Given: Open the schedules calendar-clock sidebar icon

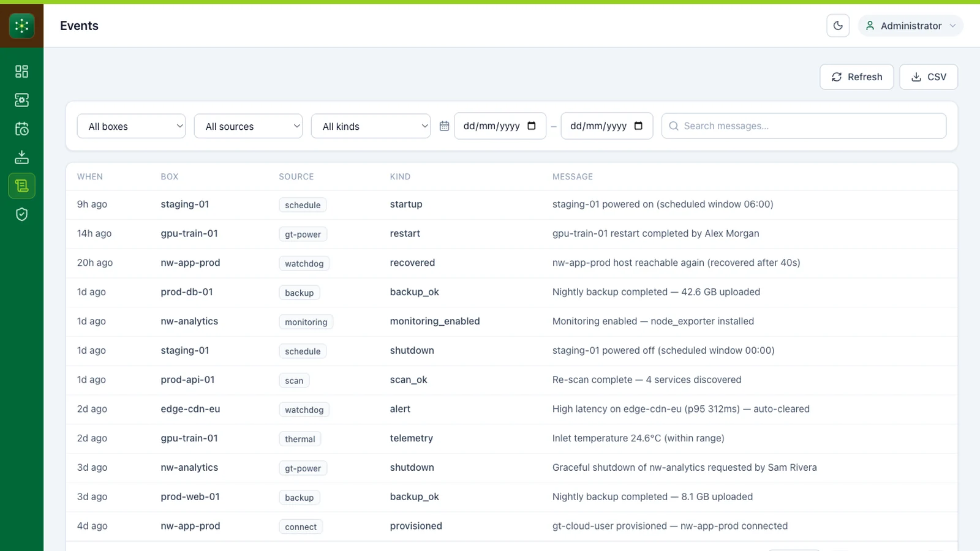Looking at the screenshot, I should click(21, 129).
